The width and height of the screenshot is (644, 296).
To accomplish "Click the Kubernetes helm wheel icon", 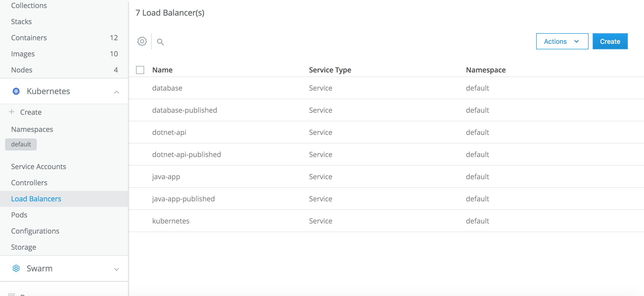I will tap(16, 91).
